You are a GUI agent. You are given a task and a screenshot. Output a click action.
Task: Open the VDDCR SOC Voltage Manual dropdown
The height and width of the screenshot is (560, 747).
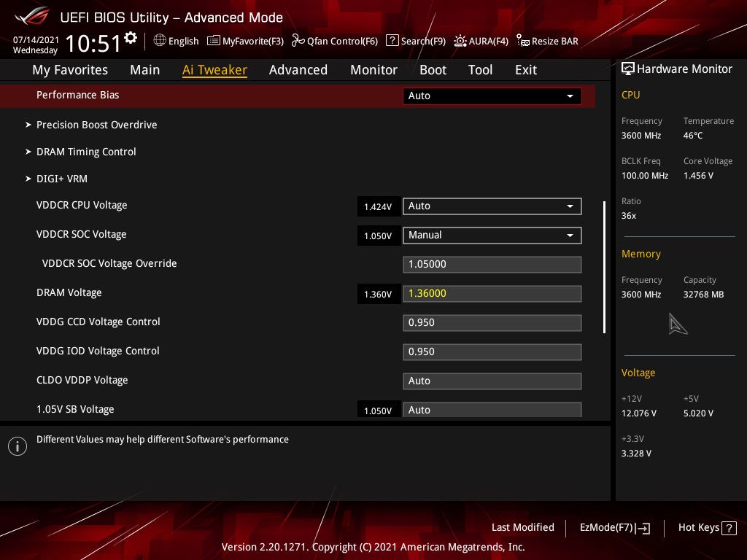492,236
